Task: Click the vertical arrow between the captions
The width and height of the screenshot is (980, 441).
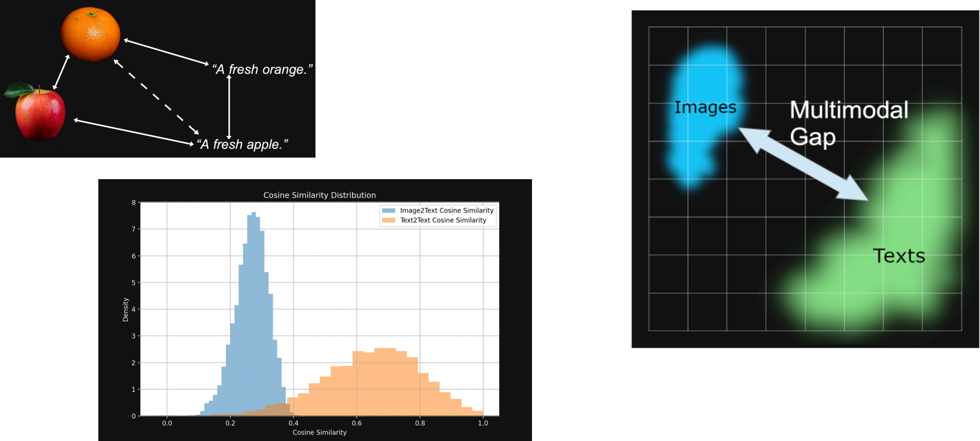Action: pos(229,107)
